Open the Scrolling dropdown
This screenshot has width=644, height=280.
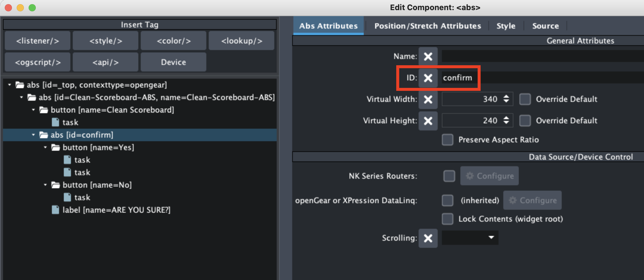click(x=470, y=238)
